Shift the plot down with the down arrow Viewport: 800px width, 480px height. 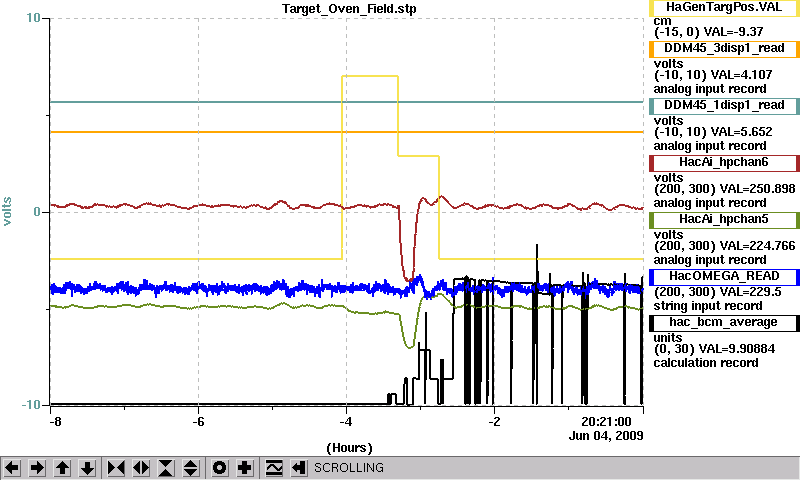[88, 468]
